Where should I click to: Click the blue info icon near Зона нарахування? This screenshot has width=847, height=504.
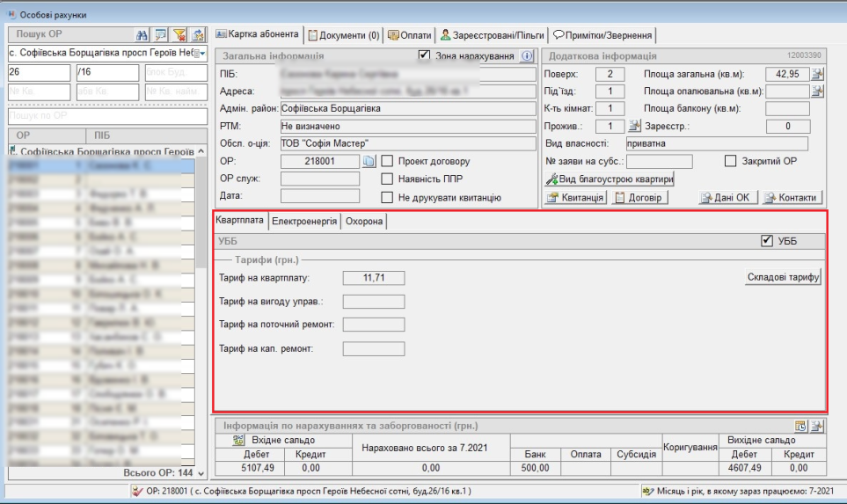pyautogui.click(x=528, y=56)
